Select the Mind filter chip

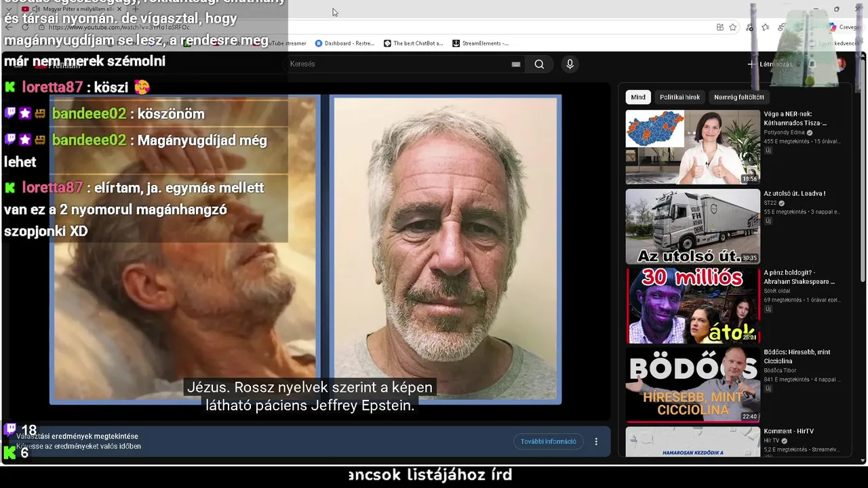(638, 97)
